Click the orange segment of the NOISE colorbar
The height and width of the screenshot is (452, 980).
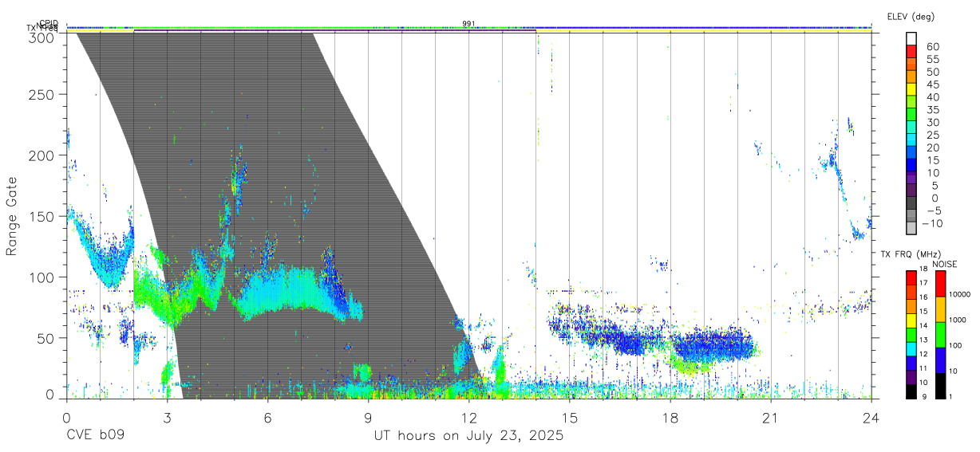[940, 309]
